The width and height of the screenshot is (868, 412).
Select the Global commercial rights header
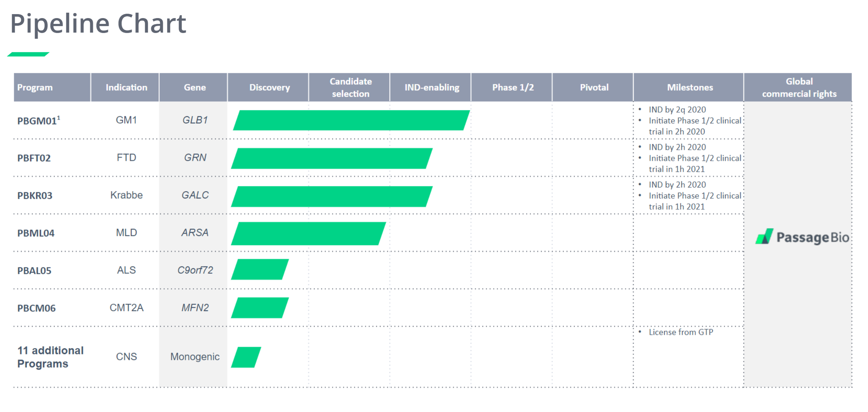(799, 88)
